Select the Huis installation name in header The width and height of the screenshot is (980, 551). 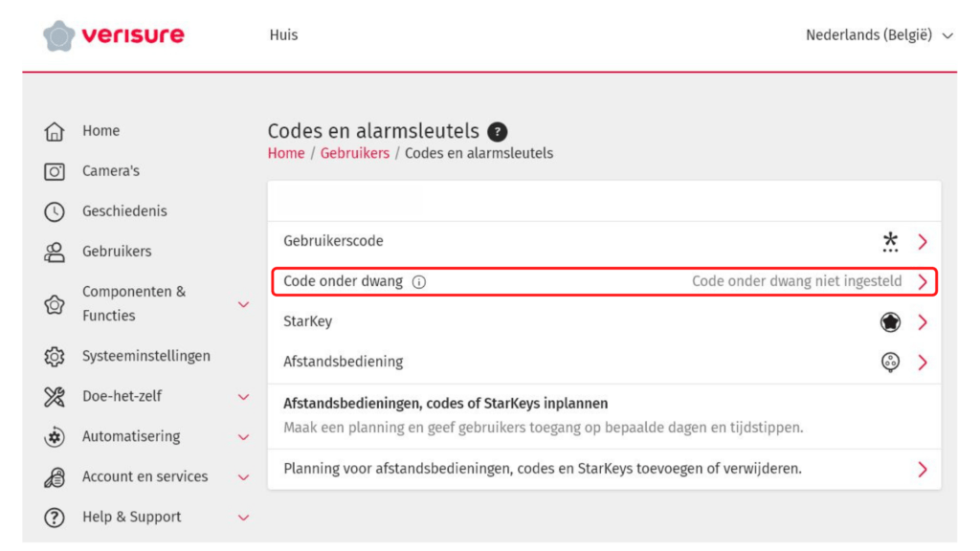click(283, 35)
